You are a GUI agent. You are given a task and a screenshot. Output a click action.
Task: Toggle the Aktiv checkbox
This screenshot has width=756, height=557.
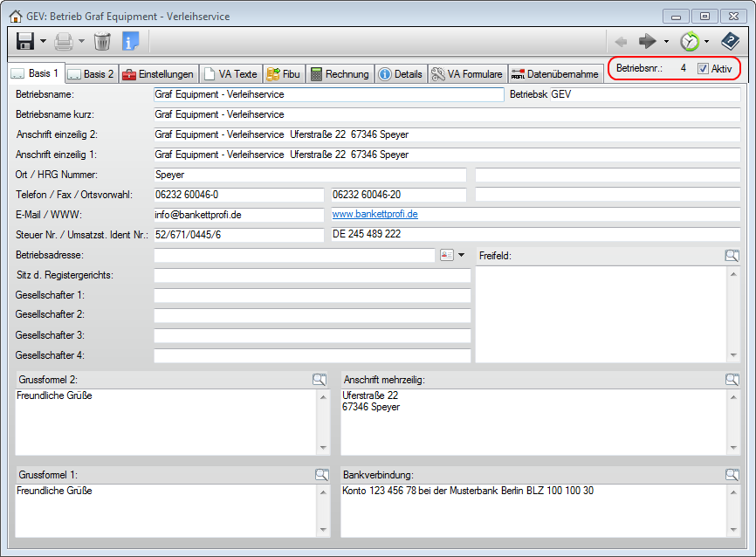coord(704,68)
